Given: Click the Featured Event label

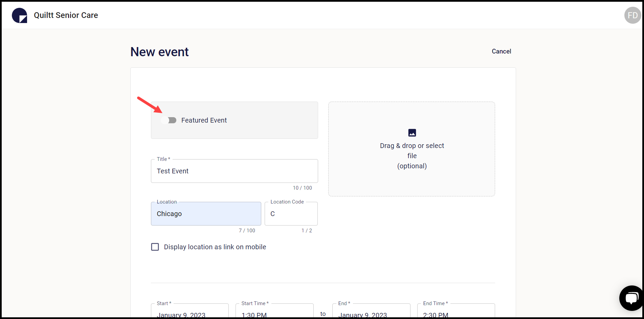Looking at the screenshot, I should pyautogui.click(x=204, y=120).
